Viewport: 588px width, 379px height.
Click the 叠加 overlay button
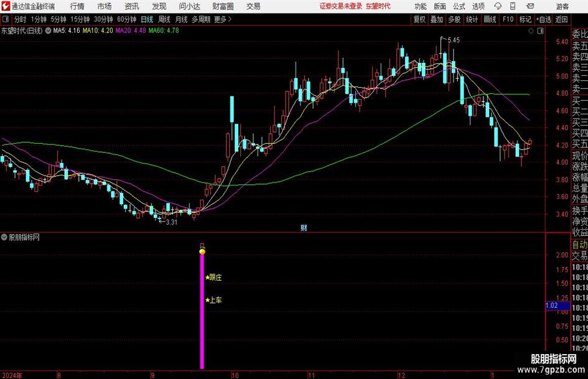(x=437, y=19)
